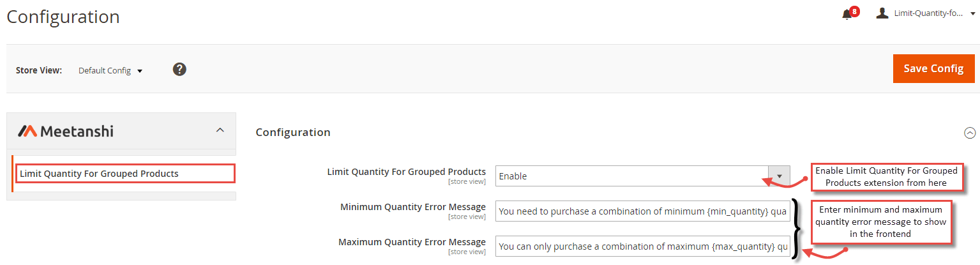Click the red notification count badge
This screenshot has width=980, height=265.
pos(854,11)
